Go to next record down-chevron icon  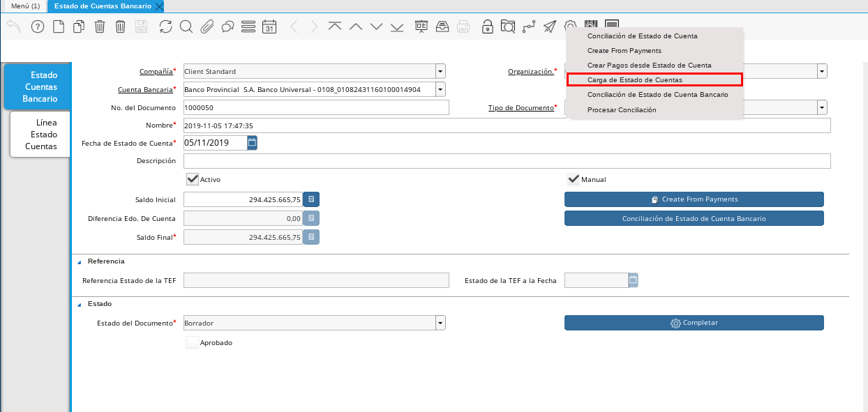point(377,26)
